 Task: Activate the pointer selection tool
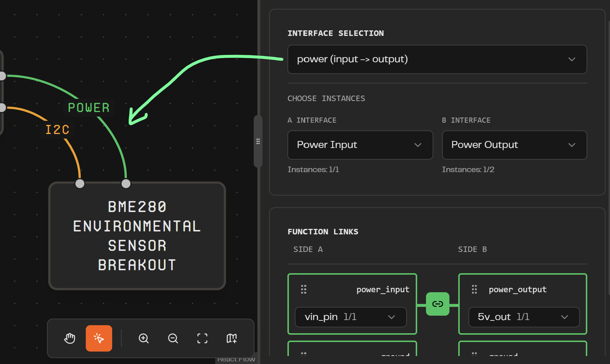99,338
